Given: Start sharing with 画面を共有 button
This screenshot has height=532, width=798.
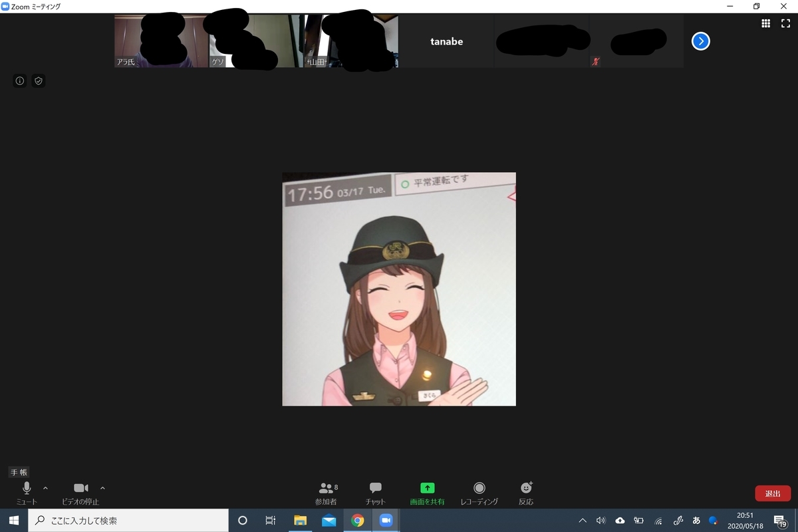Looking at the screenshot, I should click(x=427, y=493).
